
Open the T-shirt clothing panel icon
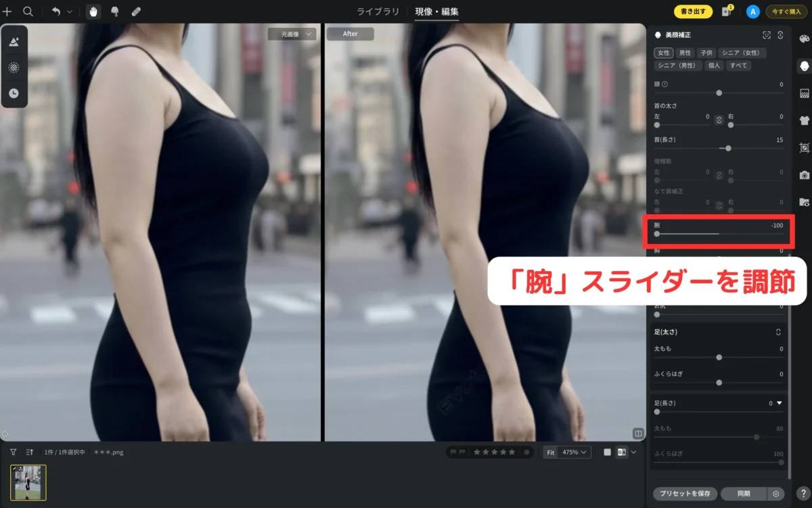[804, 121]
